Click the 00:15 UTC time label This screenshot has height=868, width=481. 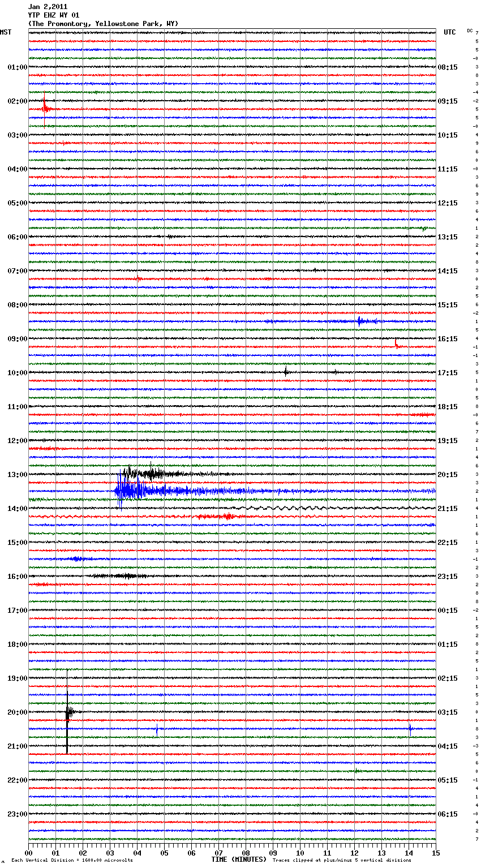[448, 611]
